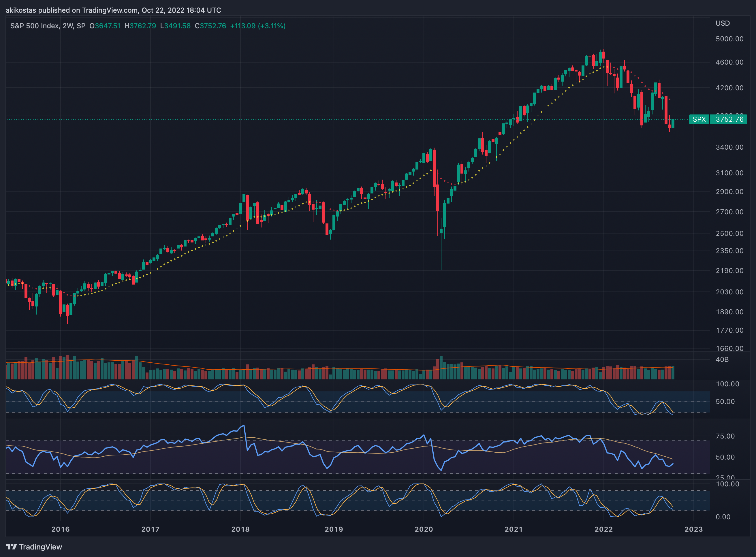This screenshot has width=756, height=557.
Task: Click the 1770.00 price axis label
Action: click(730, 330)
